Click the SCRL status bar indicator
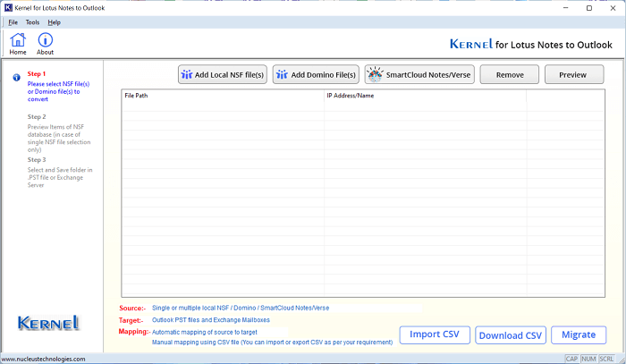Screen dimensions: 626x364 point(606,359)
